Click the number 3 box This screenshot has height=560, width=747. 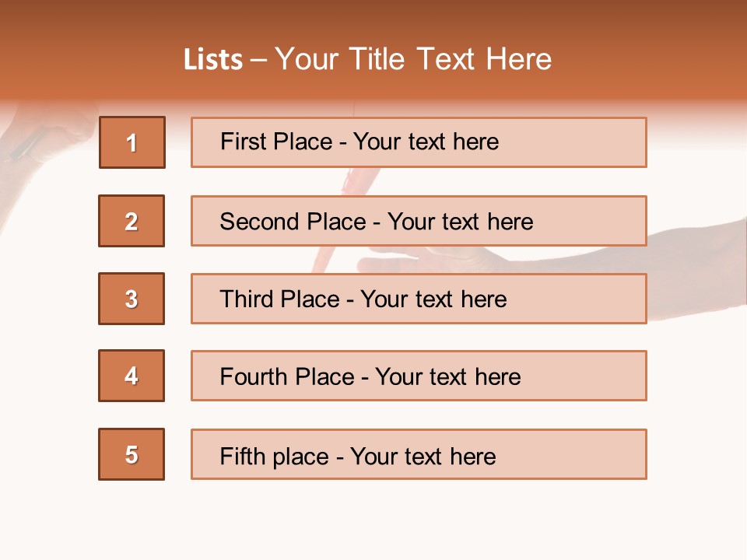(132, 299)
